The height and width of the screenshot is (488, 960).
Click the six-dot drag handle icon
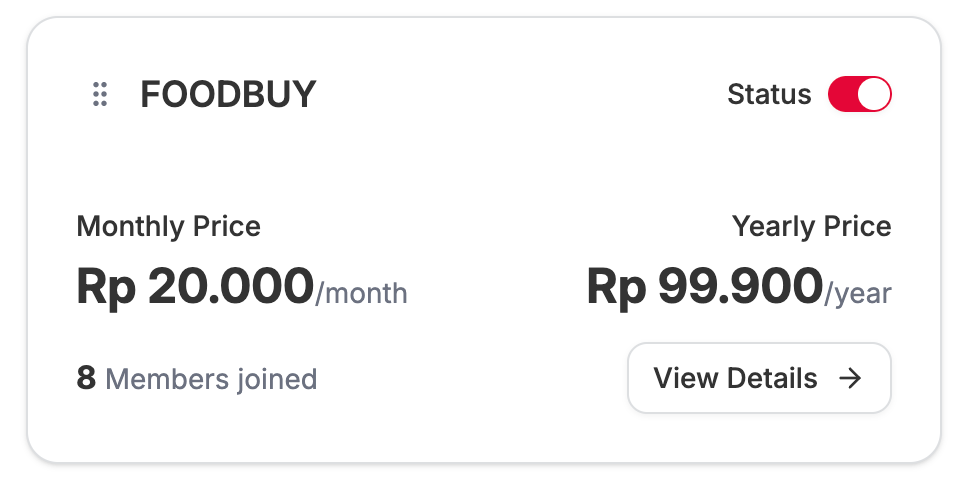point(99,94)
